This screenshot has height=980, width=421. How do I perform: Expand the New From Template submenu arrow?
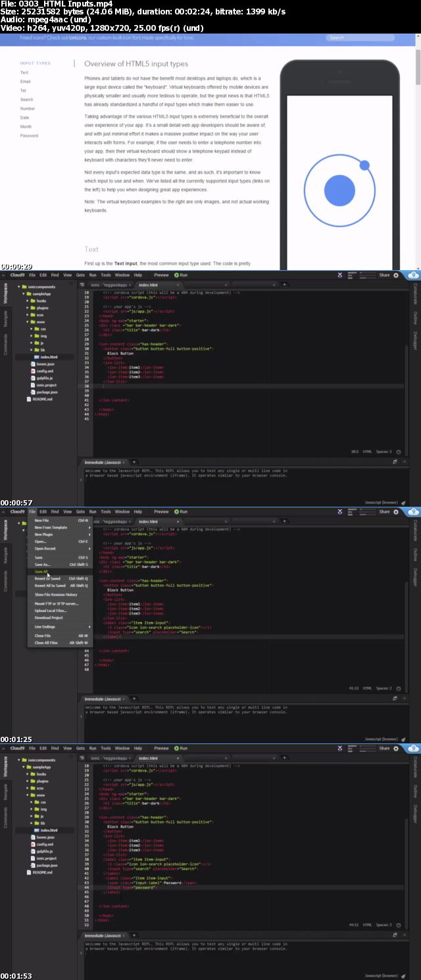click(x=89, y=527)
